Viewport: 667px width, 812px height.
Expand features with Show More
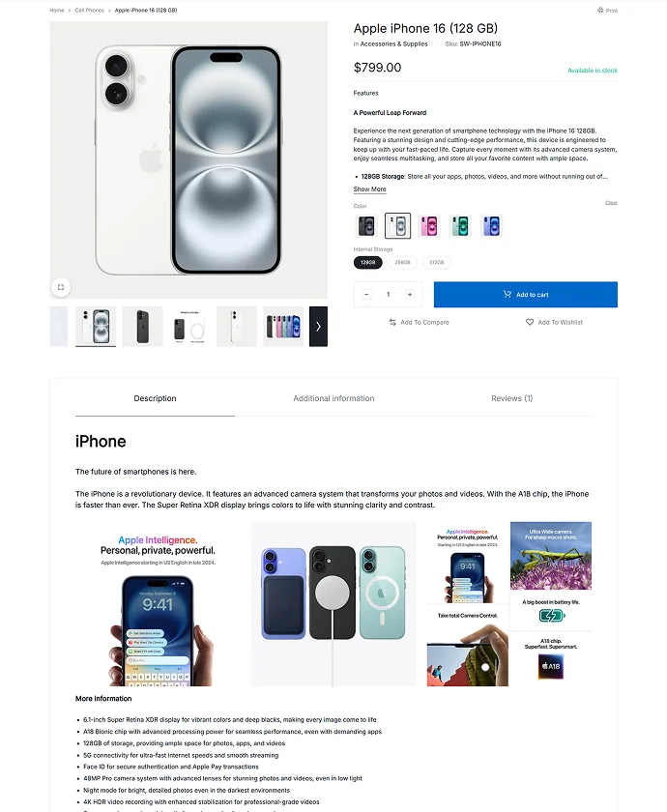pyautogui.click(x=369, y=189)
